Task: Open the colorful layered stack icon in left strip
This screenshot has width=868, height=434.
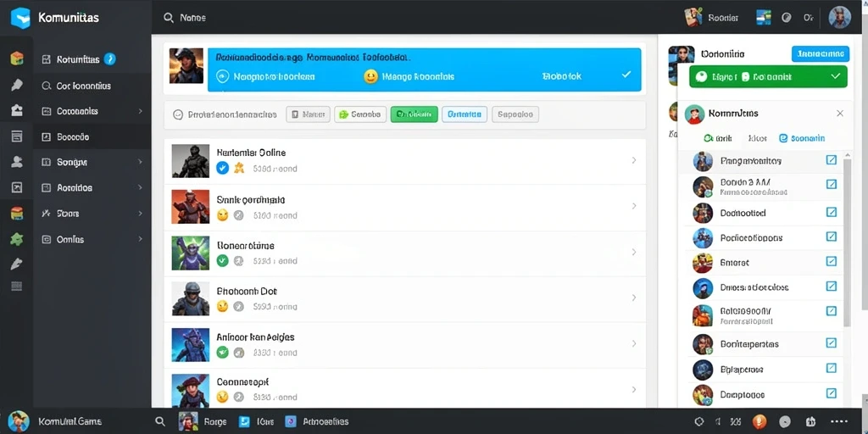Action: (x=17, y=213)
